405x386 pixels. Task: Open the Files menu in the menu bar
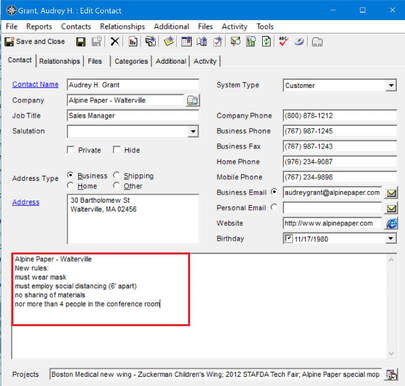205,27
